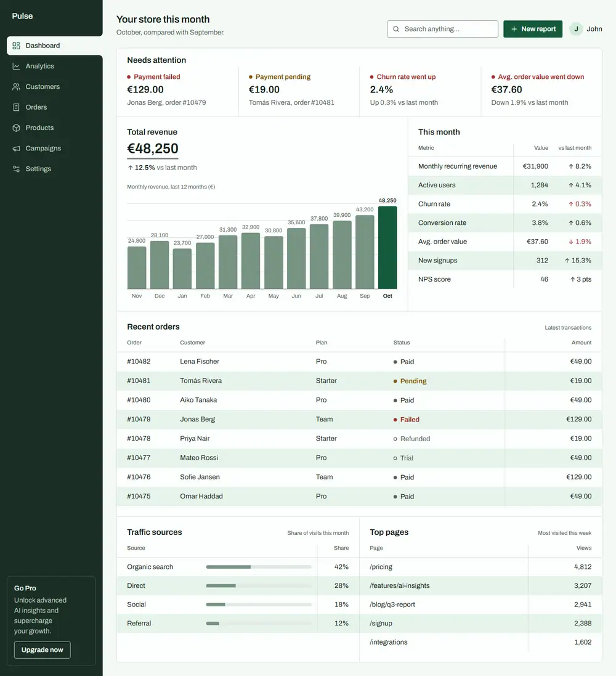Viewport: 616px width, 676px height.
Task: Click order number #10482
Action: click(139, 361)
